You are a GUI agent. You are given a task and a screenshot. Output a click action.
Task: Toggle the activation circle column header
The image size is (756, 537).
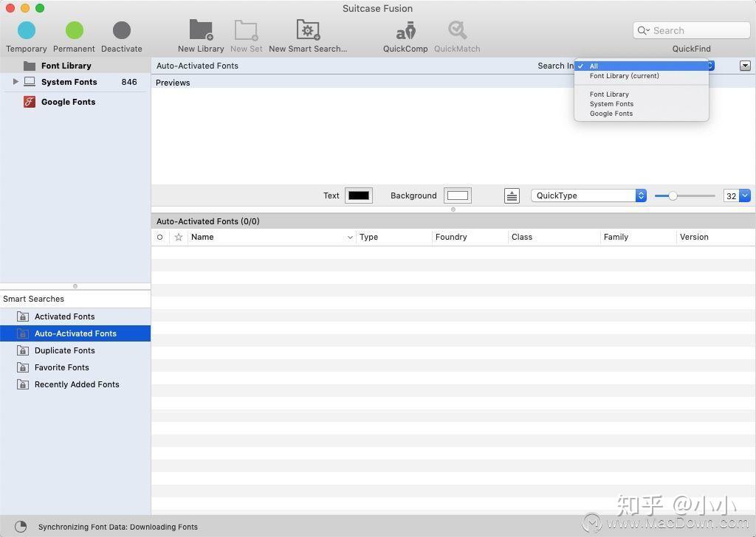point(159,237)
